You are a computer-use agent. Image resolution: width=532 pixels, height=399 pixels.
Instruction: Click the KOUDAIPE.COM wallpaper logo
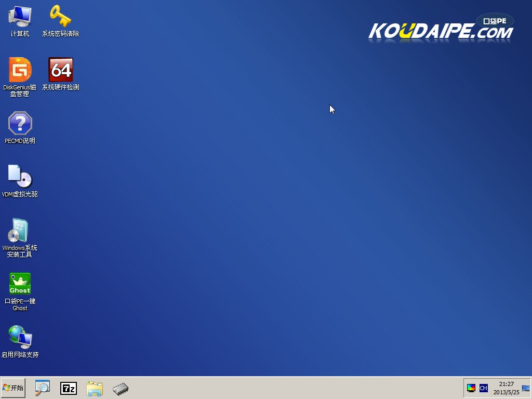440,30
